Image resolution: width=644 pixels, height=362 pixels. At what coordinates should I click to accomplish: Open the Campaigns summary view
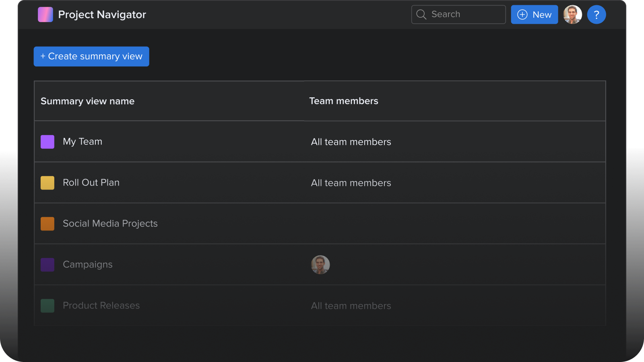88,265
